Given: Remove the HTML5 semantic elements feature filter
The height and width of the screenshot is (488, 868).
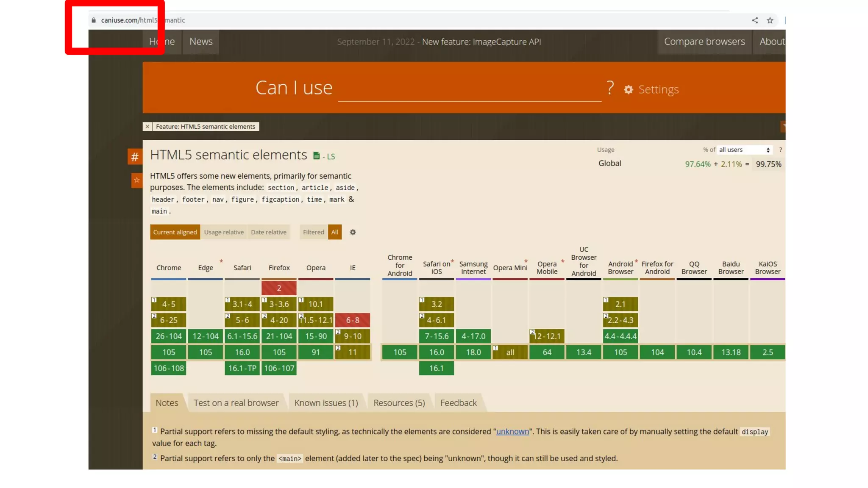Looking at the screenshot, I should pos(147,127).
